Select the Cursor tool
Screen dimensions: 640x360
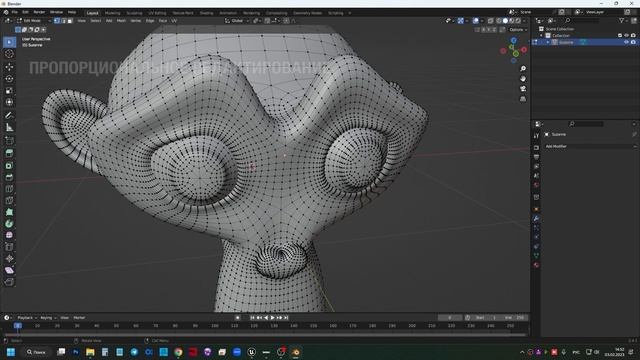click(x=9, y=54)
